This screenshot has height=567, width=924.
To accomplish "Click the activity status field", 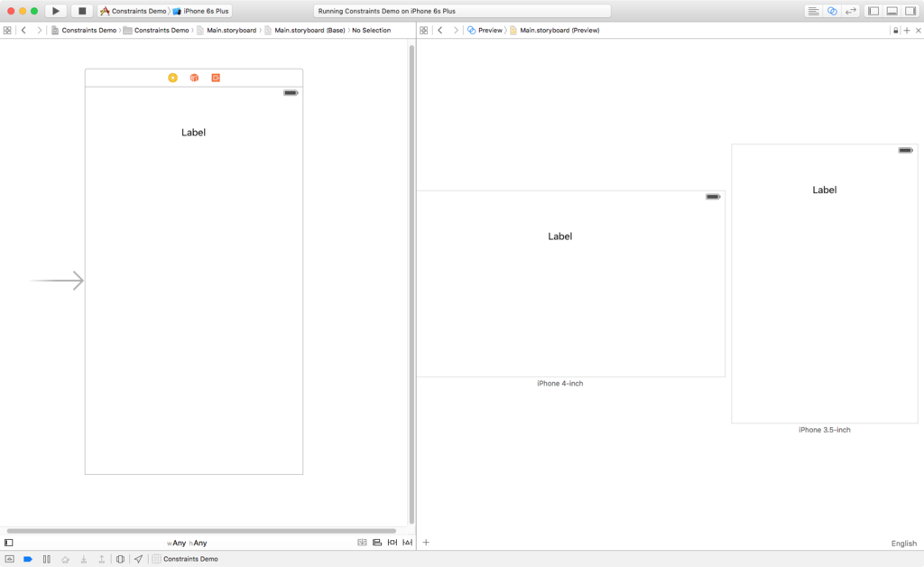I will tap(462, 11).
